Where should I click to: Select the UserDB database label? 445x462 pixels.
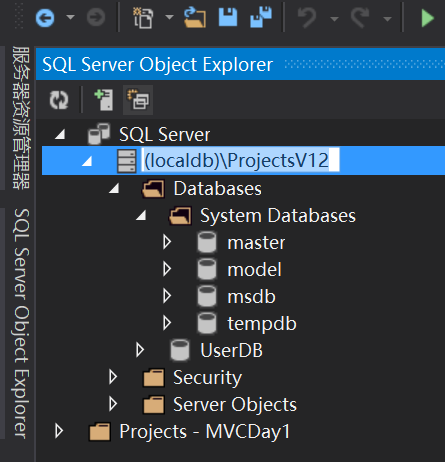pyautogui.click(x=231, y=351)
